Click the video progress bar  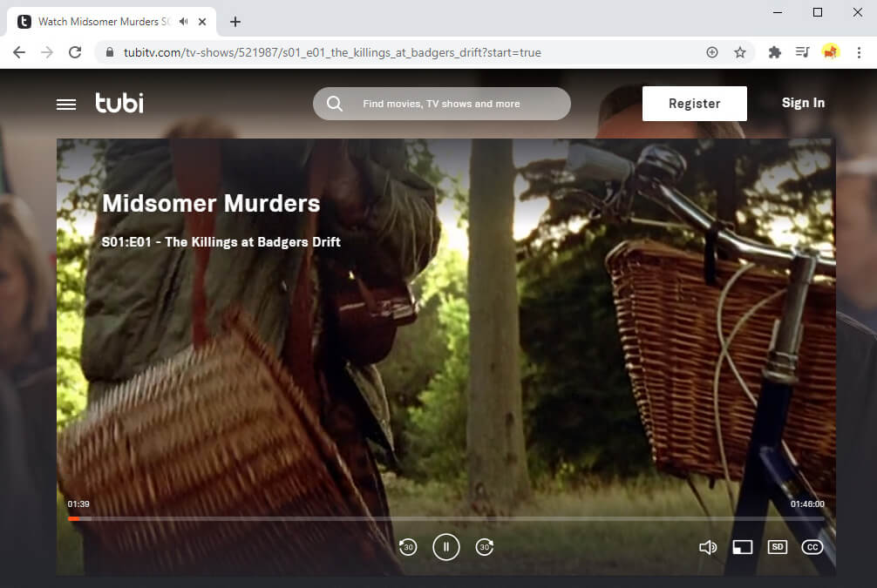coord(445,518)
